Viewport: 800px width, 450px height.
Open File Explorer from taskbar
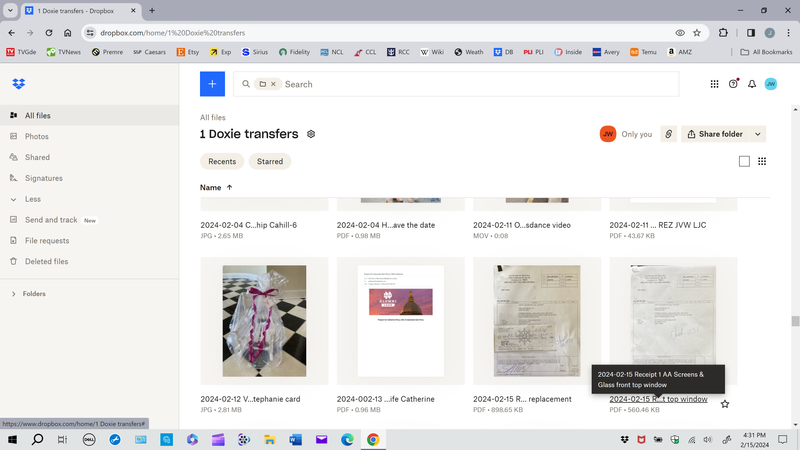pyautogui.click(x=269, y=440)
